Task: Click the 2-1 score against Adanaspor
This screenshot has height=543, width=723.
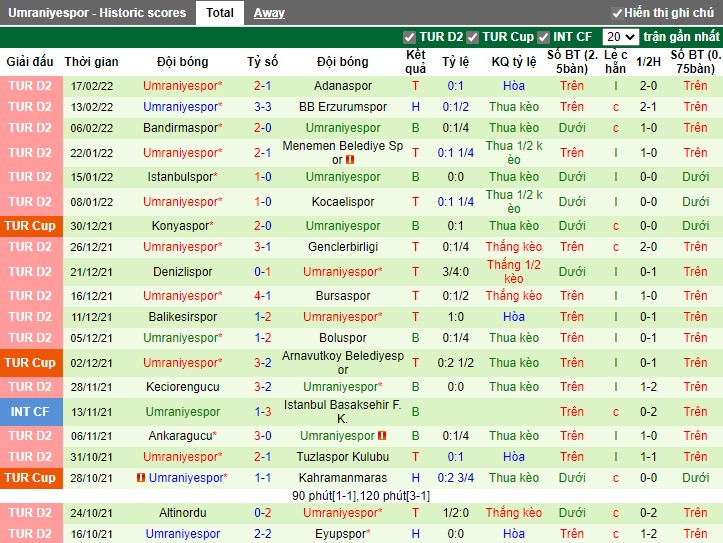Action: [262, 86]
